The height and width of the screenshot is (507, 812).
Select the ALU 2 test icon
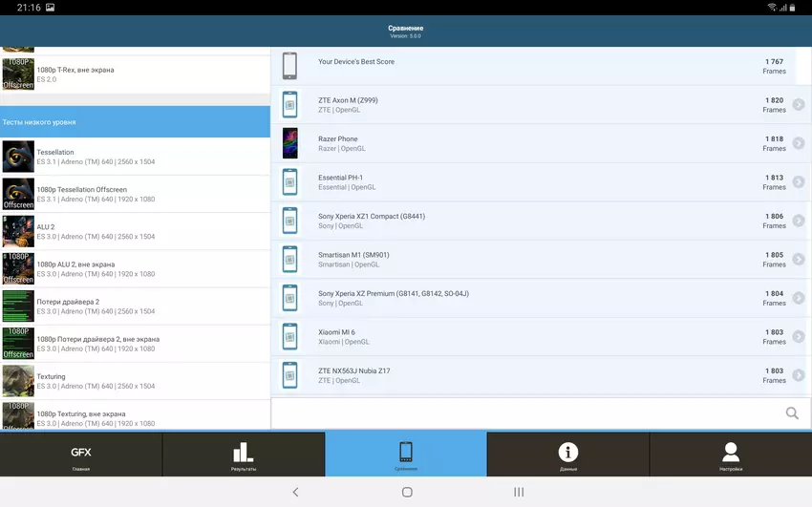tap(18, 231)
